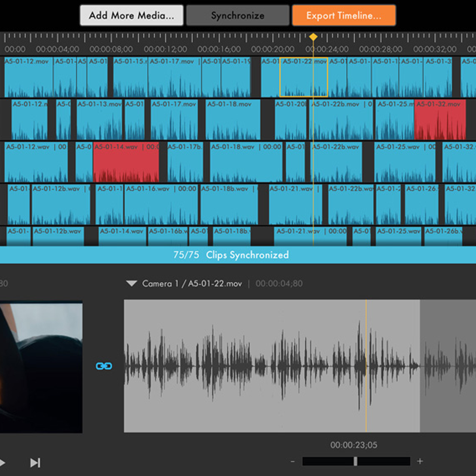Click the Add More Media button
The width and height of the screenshot is (476, 476).
[x=131, y=15]
